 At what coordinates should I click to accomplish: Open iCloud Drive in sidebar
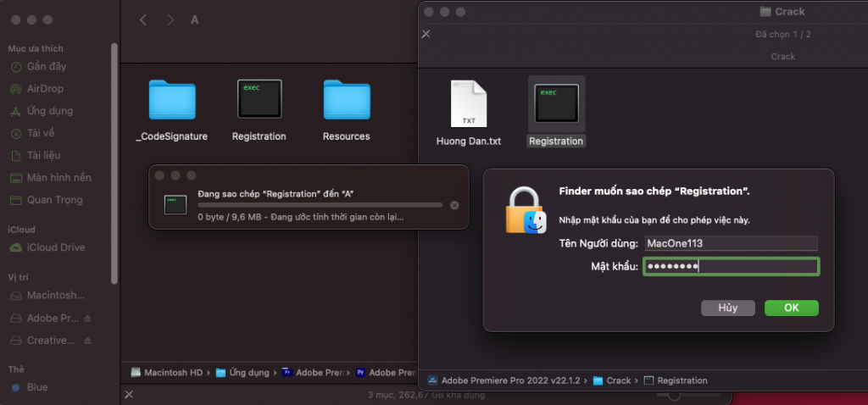56,247
